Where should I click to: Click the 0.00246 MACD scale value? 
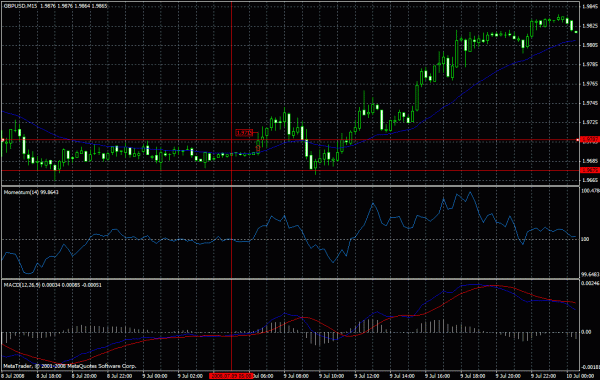point(590,284)
